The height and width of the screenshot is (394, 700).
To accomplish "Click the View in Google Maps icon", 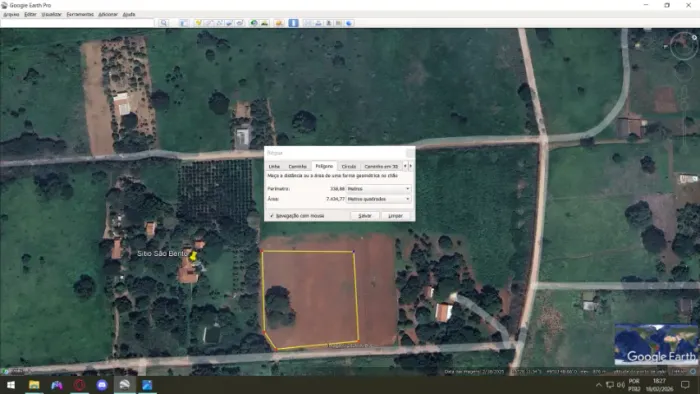I will (x=338, y=23).
